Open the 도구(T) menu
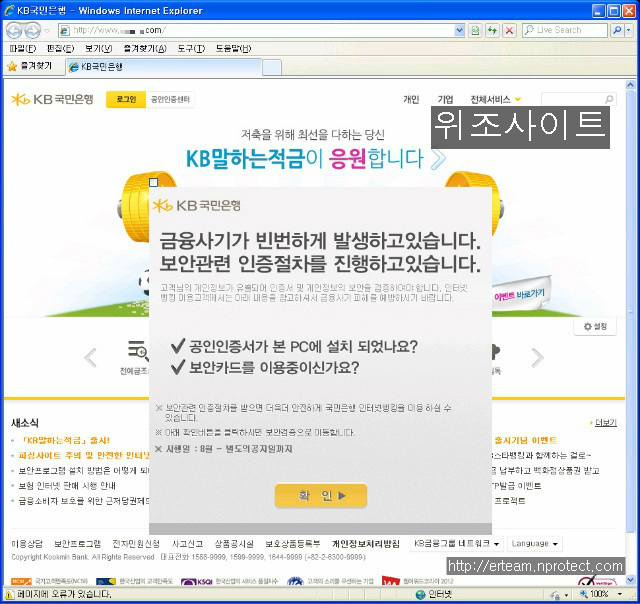 [x=191, y=49]
